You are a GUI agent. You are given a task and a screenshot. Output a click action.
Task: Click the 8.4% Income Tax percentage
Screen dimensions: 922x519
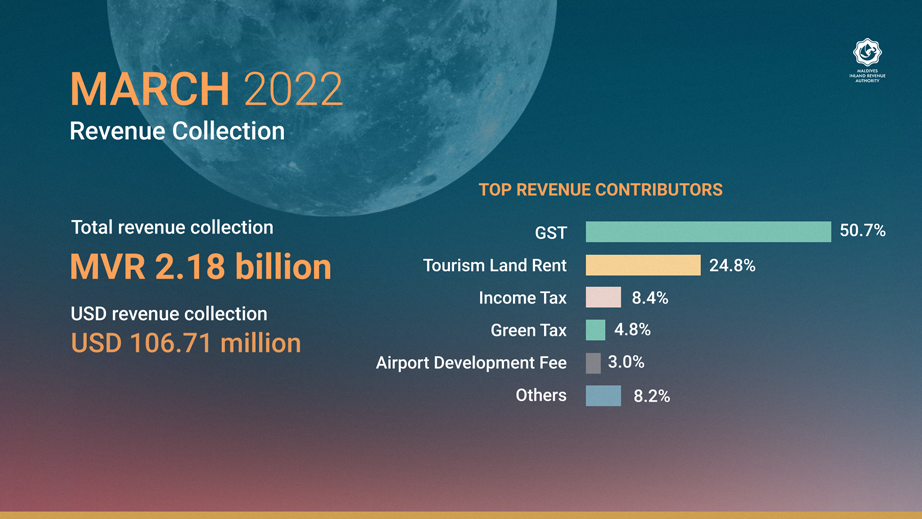point(650,298)
